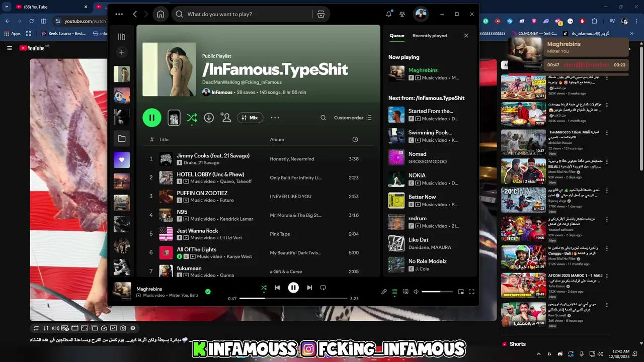
Task: Search within the playlist
Action: (324, 118)
